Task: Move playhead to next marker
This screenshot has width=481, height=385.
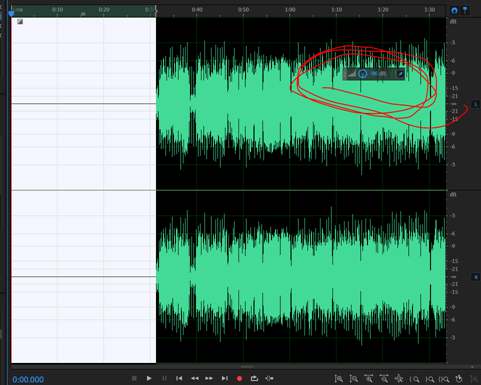Action: (x=225, y=379)
